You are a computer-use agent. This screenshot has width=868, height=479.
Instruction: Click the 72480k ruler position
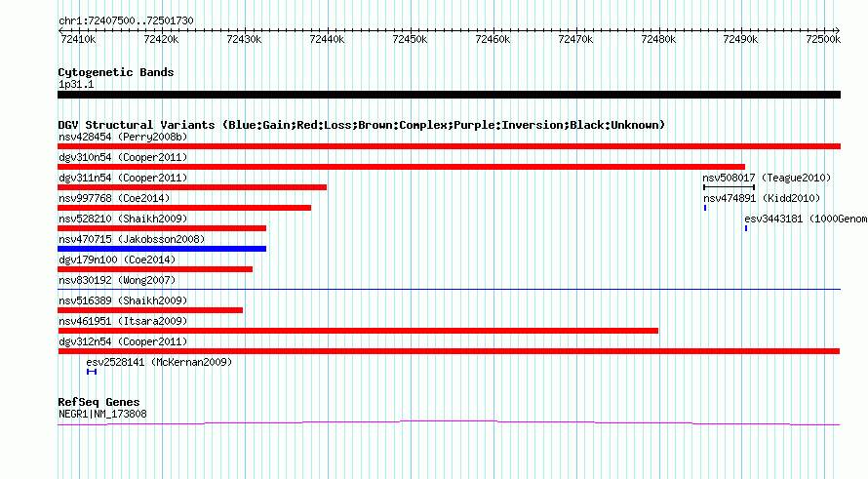point(658,39)
